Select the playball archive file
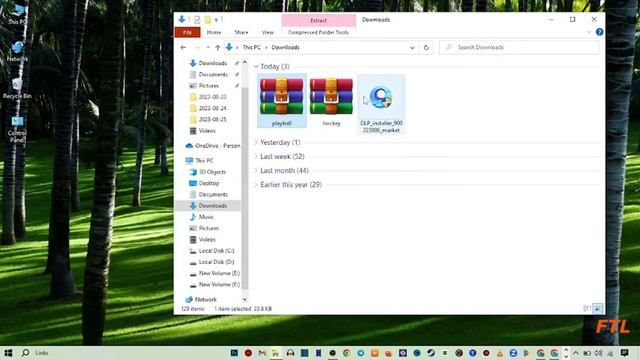This screenshot has width=640, height=360. point(281,101)
